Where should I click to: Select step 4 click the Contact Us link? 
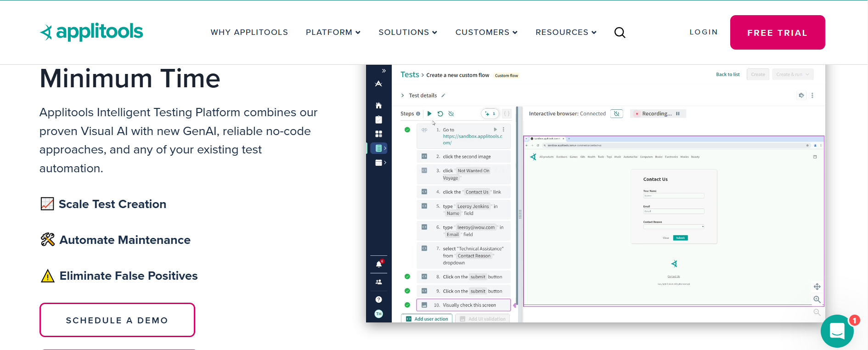point(463,192)
